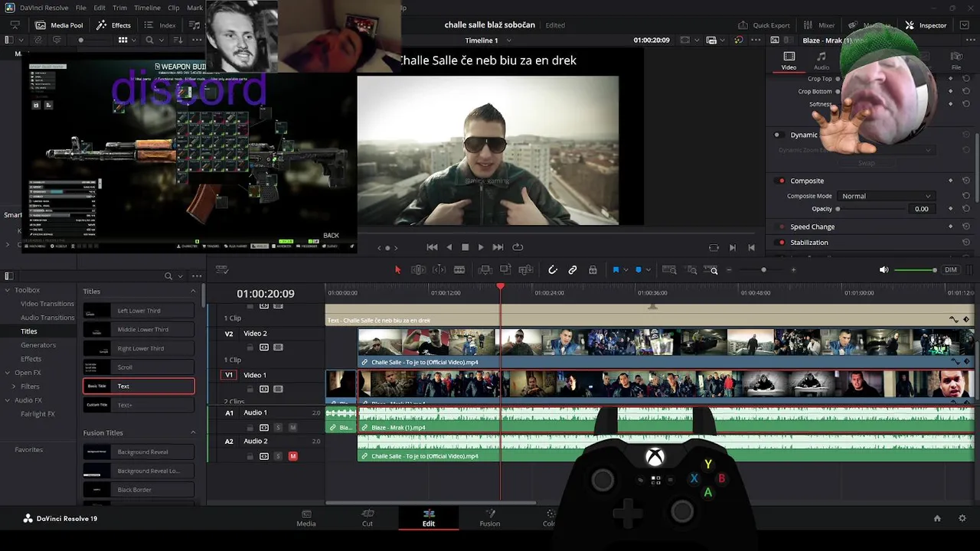Disable Video 1 track filmstrip icon
Screen dimensions: 980x551
click(x=279, y=389)
